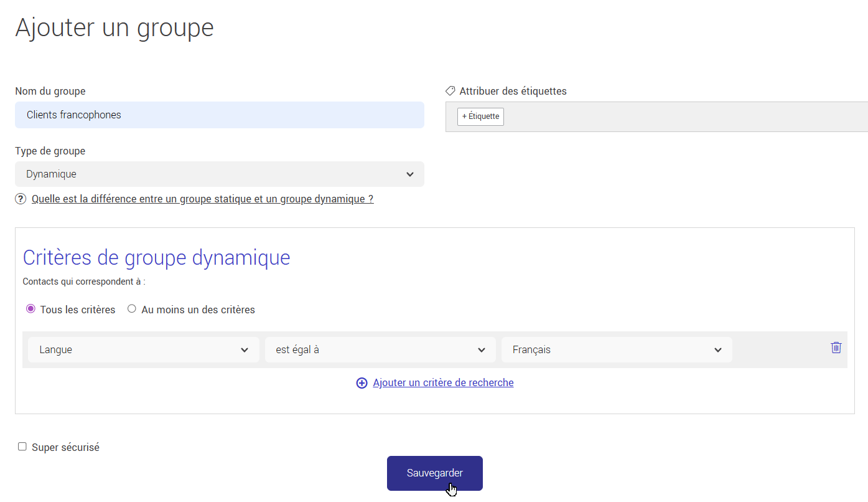The height and width of the screenshot is (502, 868).
Task: Click the Contacts qui correspondent à label
Action: click(84, 282)
